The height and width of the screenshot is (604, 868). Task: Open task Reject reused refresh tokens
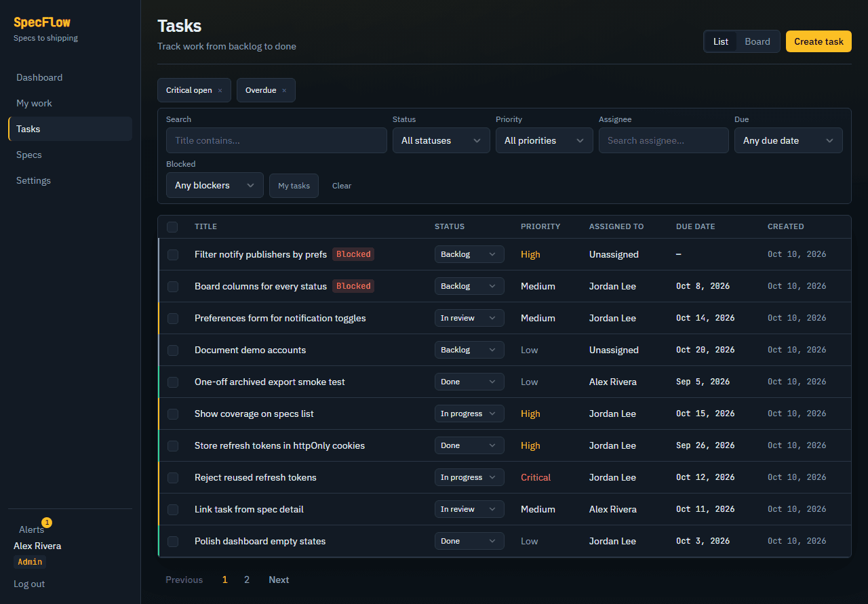pyautogui.click(x=256, y=477)
